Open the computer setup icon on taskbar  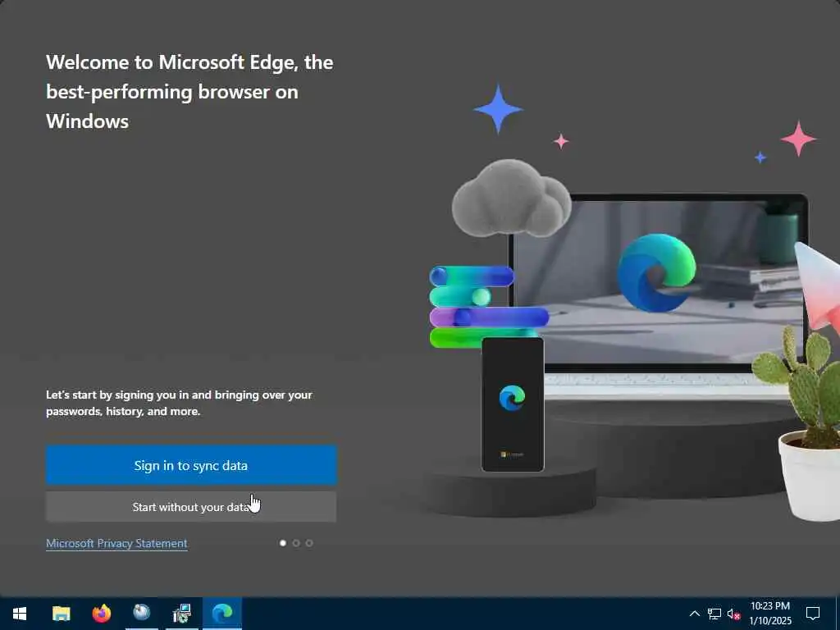pyautogui.click(x=182, y=614)
